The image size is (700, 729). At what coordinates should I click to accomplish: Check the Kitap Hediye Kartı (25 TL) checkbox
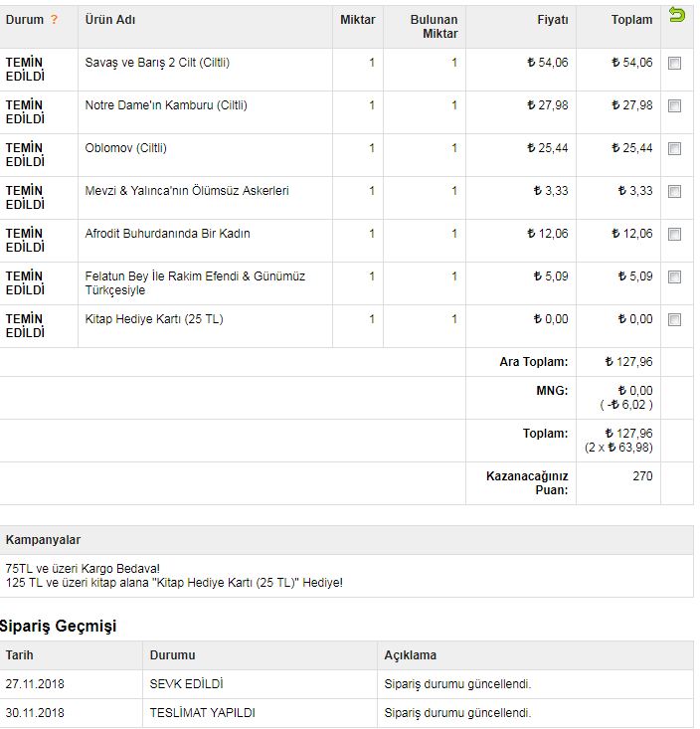(x=675, y=320)
